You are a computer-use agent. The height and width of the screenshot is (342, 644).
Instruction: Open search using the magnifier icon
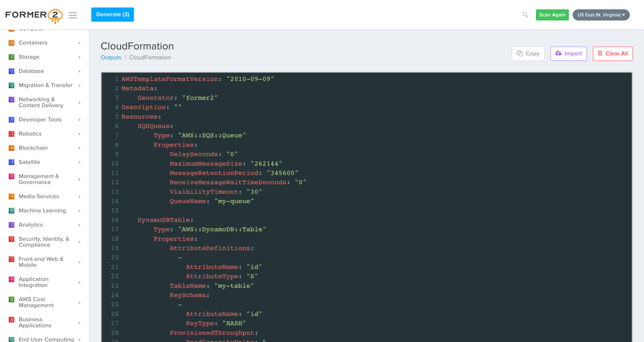click(525, 15)
